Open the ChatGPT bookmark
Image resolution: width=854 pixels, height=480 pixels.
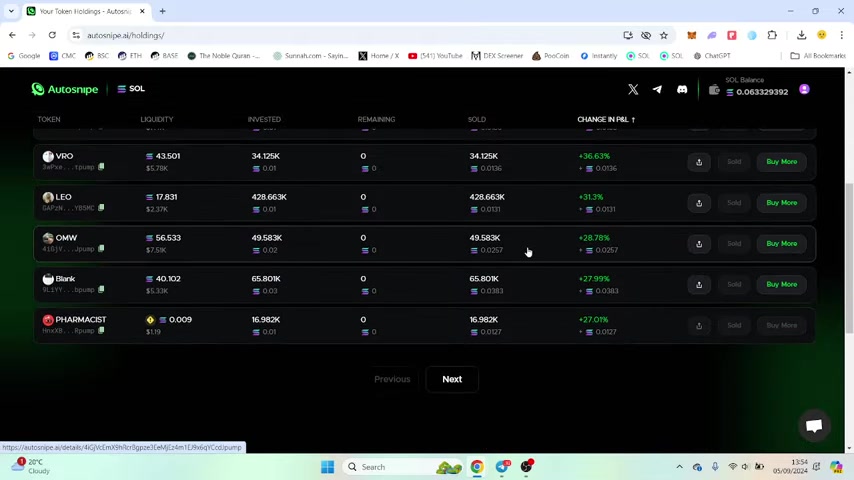click(x=712, y=56)
